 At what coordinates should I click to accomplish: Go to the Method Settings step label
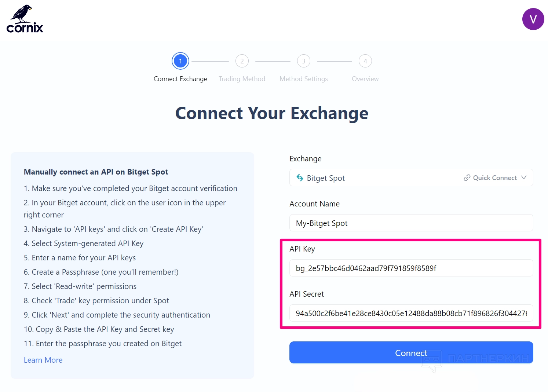click(303, 79)
